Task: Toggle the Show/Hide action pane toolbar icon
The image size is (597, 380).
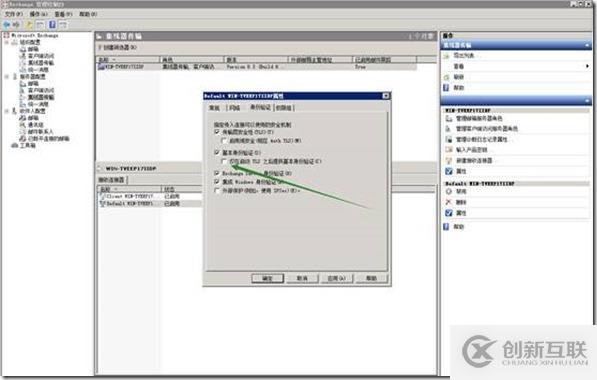Action: click(x=63, y=25)
